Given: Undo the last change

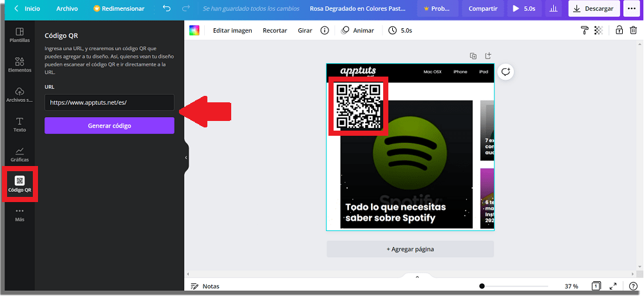Looking at the screenshot, I should pyautogui.click(x=166, y=8).
